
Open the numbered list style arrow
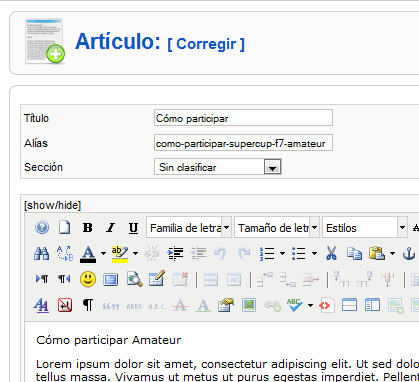[x=282, y=254]
